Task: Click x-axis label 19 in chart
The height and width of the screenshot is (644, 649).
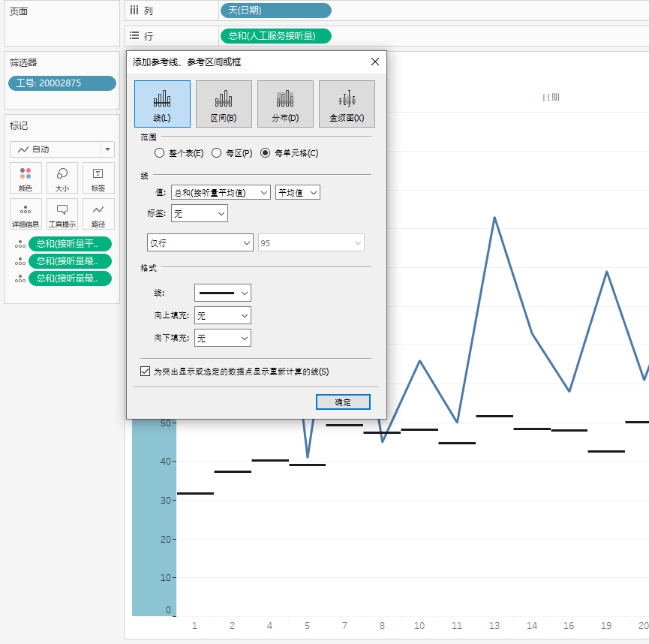Action: tap(606, 626)
